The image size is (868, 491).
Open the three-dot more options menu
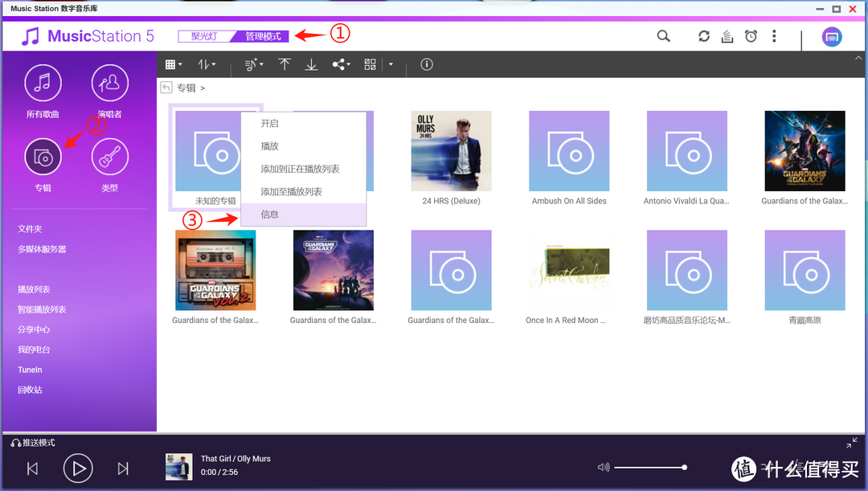(x=774, y=36)
